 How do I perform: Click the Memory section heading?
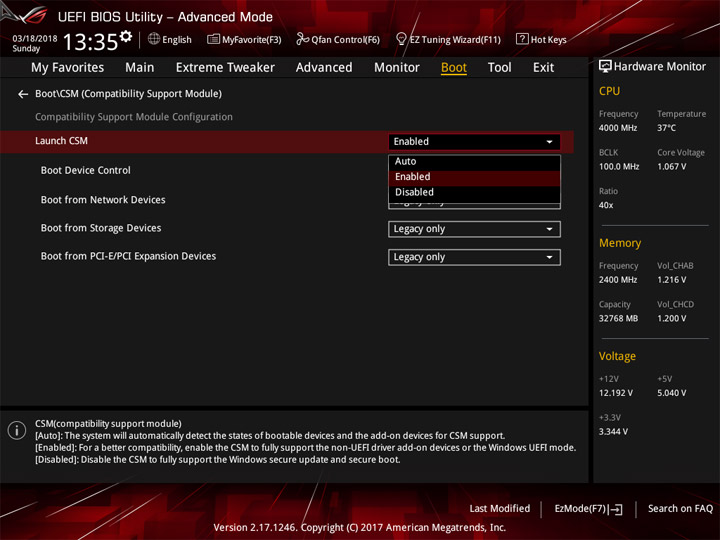tap(620, 243)
